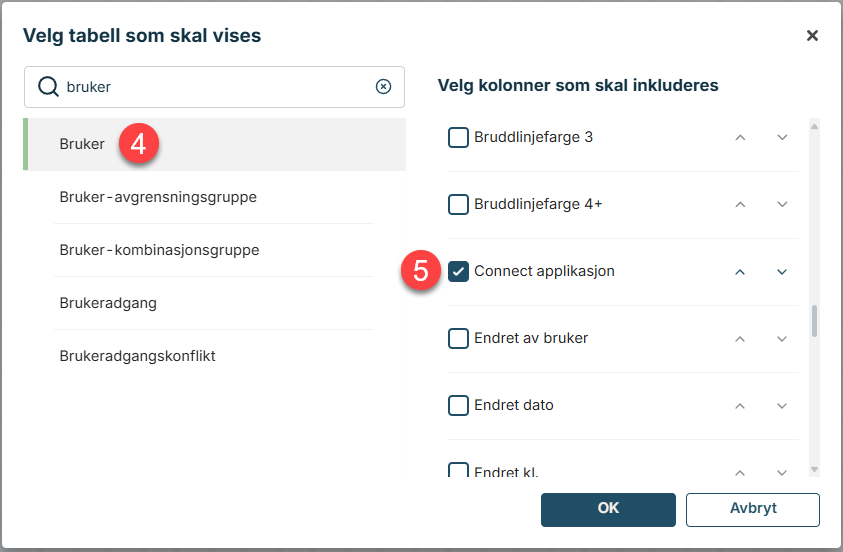Select the Brukeradgangskonflikt table
This screenshot has width=843, height=552.
coord(137,356)
